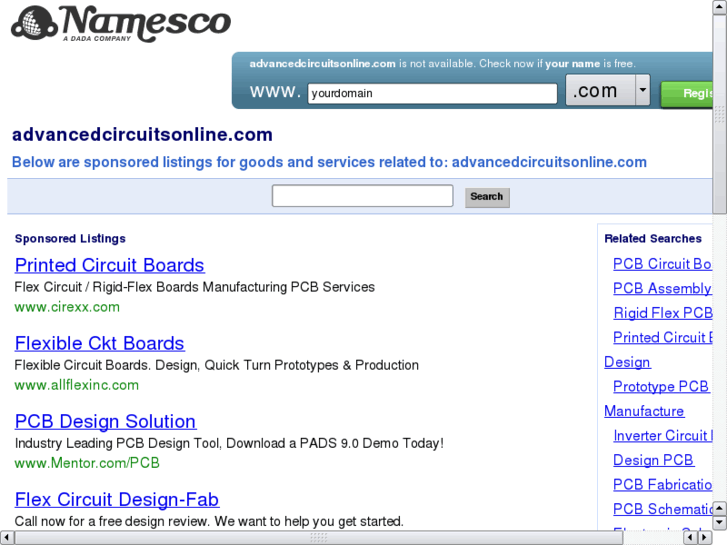Click the vertical scrollbar down arrow
727x545 pixels.
tap(720, 523)
